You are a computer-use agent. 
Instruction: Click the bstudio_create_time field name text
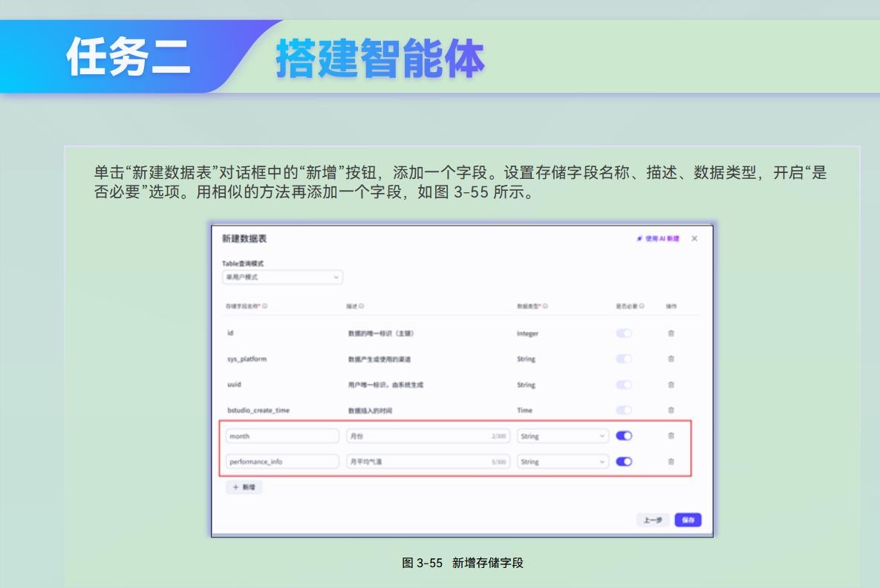[258, 410]
